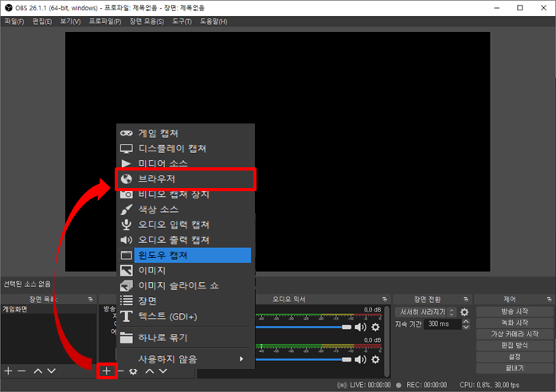Select 장면 source entry
The image size is (556, 392).
(x=186, y=301)
